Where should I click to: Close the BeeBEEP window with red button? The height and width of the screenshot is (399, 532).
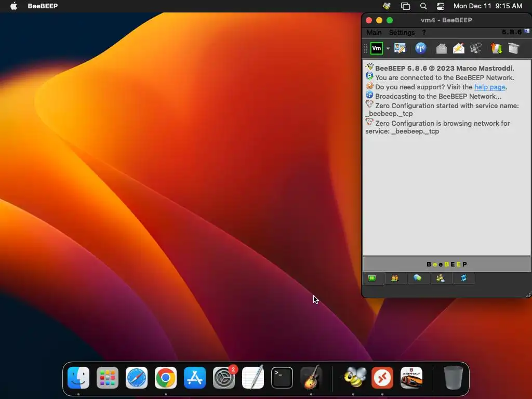[369, 20]
